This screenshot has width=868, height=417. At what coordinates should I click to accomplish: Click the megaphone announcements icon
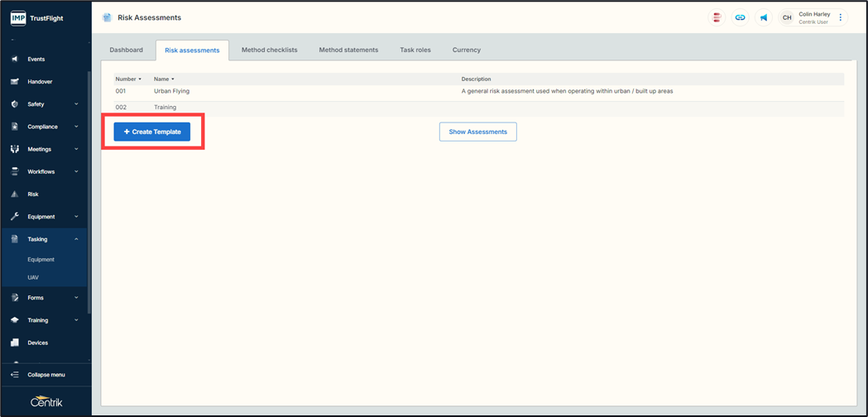coord(763,17)
